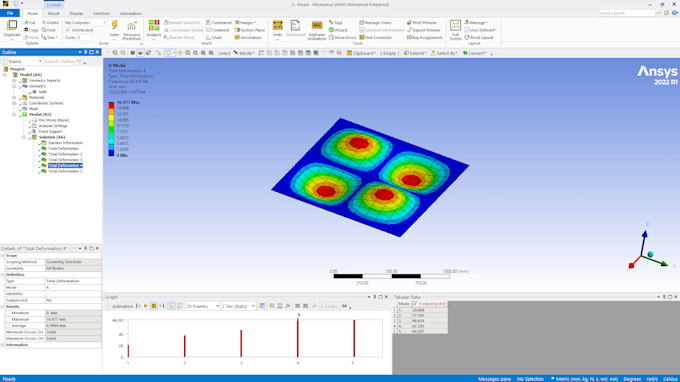
Task: Toggle the Maximum result checkbox
Action: click(8, 319)
